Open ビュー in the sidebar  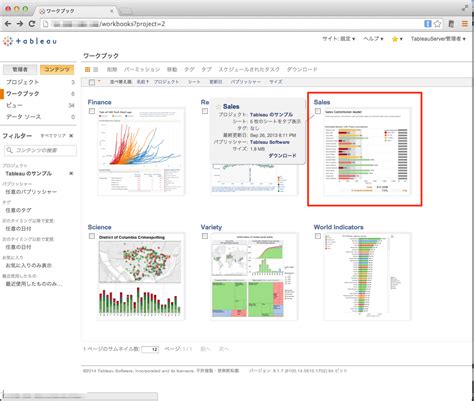(14, 105)
